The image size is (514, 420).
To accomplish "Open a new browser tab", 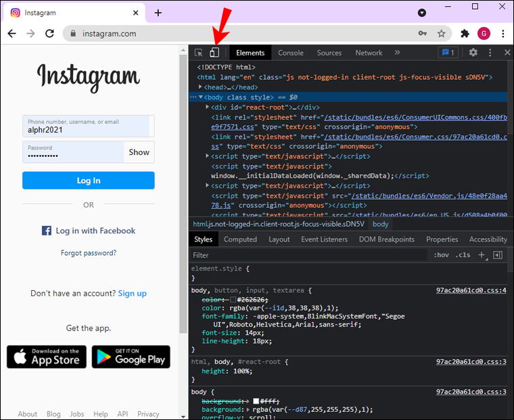I will 158,13.
